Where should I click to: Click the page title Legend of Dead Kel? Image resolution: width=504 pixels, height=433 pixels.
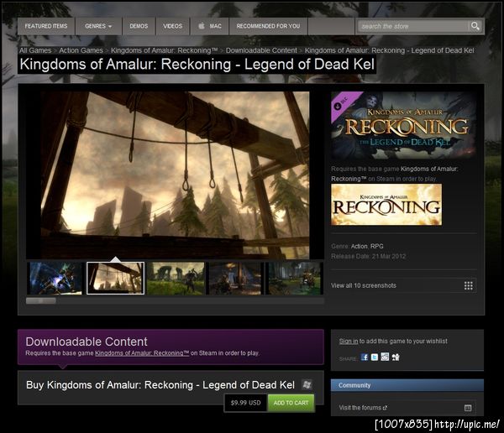pyautogui.click(x=197, y=65)
